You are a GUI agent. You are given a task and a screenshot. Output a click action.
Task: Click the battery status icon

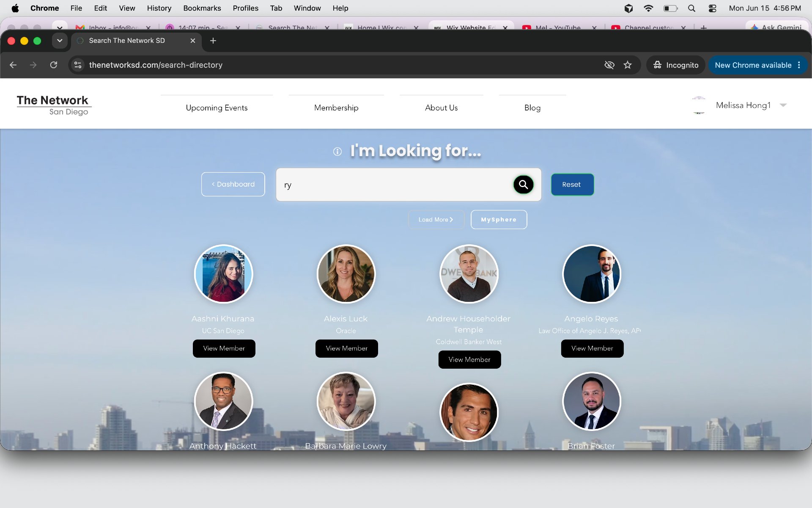point(671,8)
